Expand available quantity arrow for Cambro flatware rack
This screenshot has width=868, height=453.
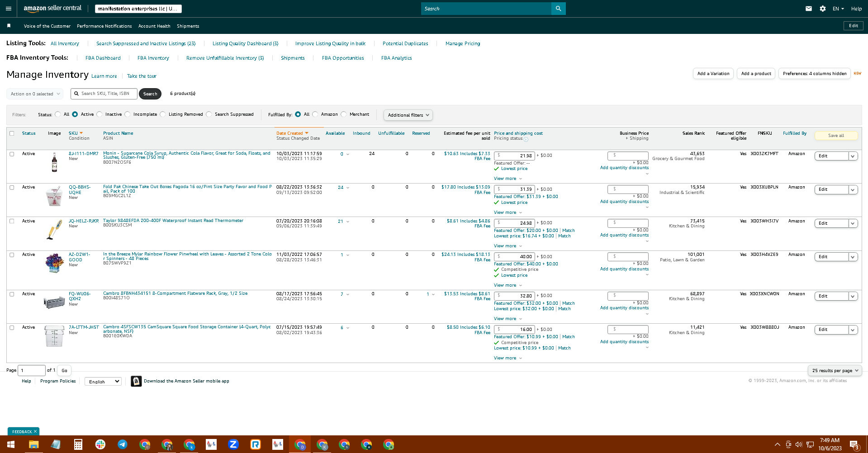tap(348, 294)
